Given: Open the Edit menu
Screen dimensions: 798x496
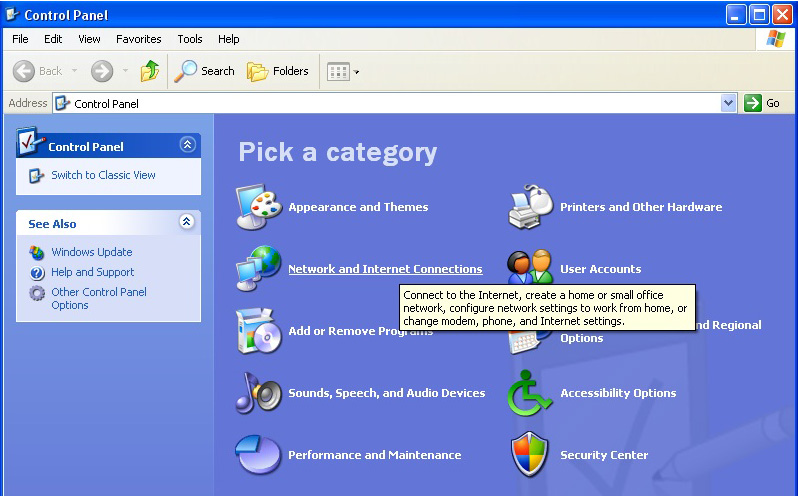Looking at the screenshot, I should tap(53, 39).
